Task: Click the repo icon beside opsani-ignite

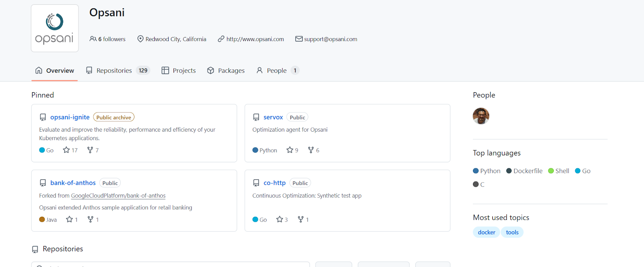Action: click(x=43, y=117)
